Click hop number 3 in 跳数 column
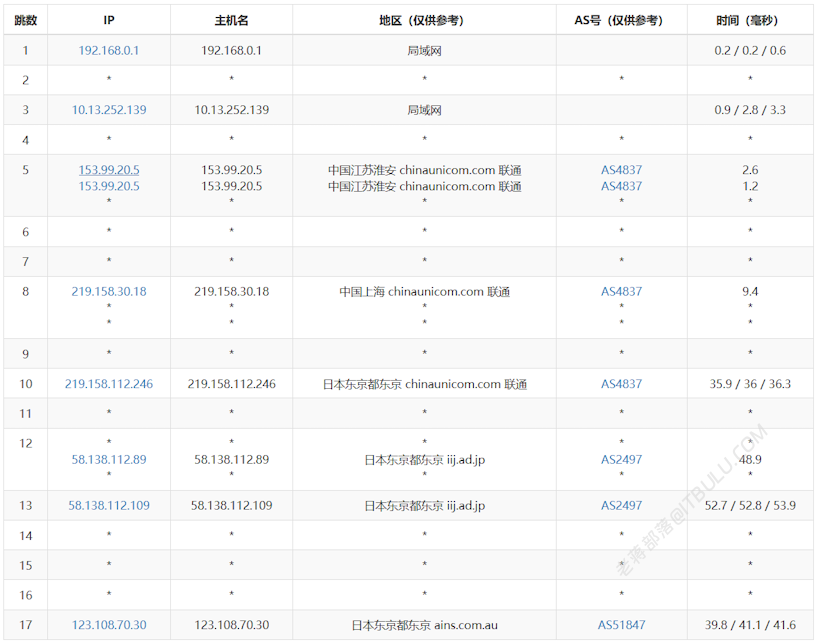This screenshot has width=820, height=642. click(26, 110)
